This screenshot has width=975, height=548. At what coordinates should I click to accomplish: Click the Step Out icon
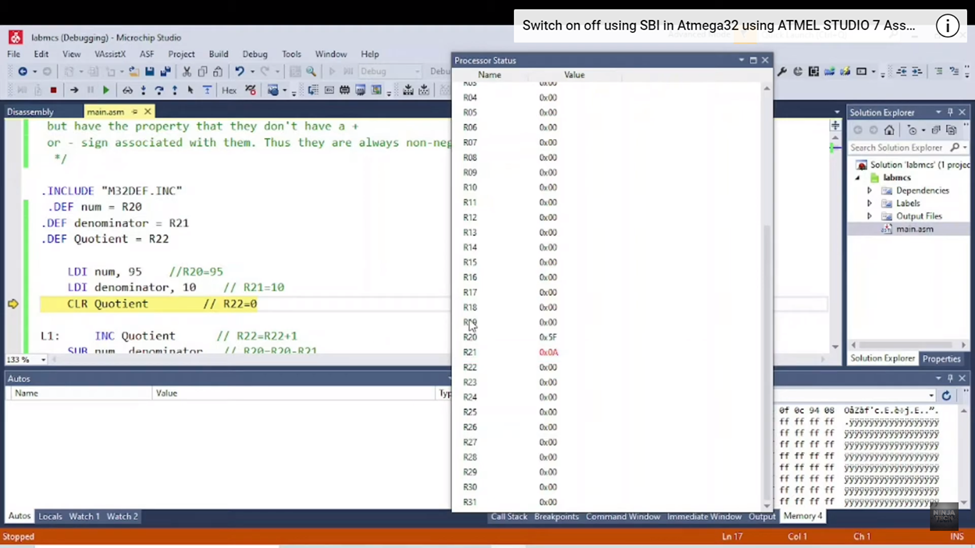pos(175,90)
